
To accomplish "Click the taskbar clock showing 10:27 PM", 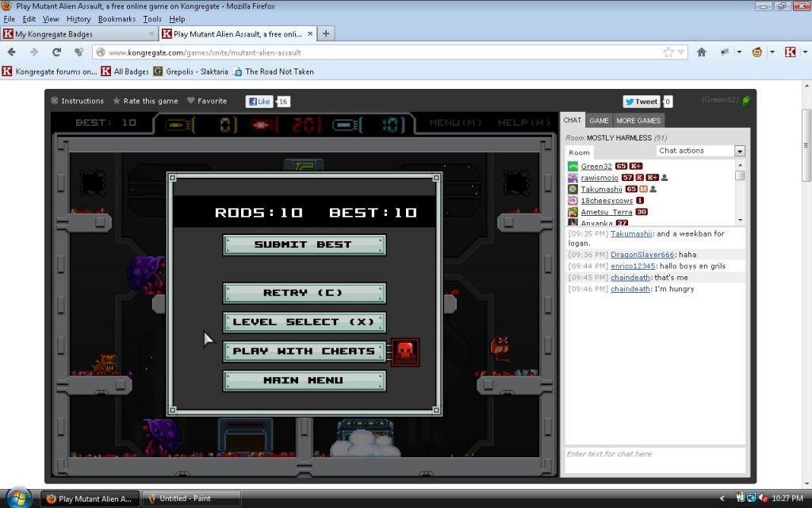I will tap(787, 498).
